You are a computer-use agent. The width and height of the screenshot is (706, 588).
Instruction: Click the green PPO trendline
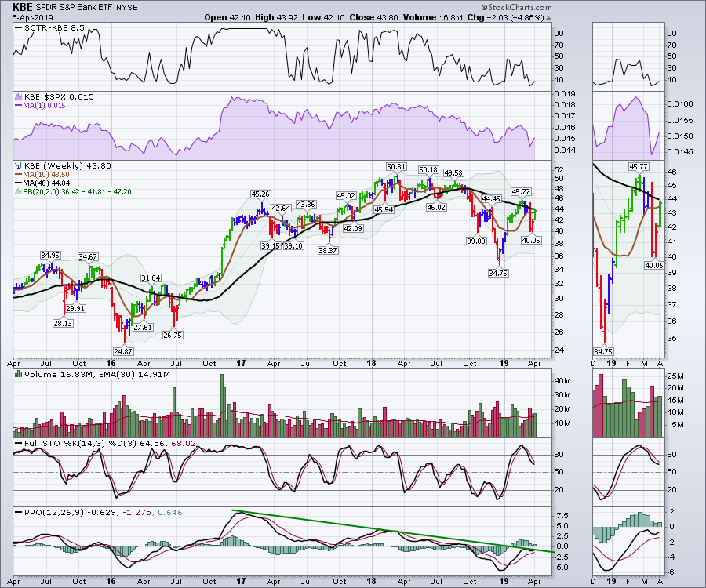point(393,531)
